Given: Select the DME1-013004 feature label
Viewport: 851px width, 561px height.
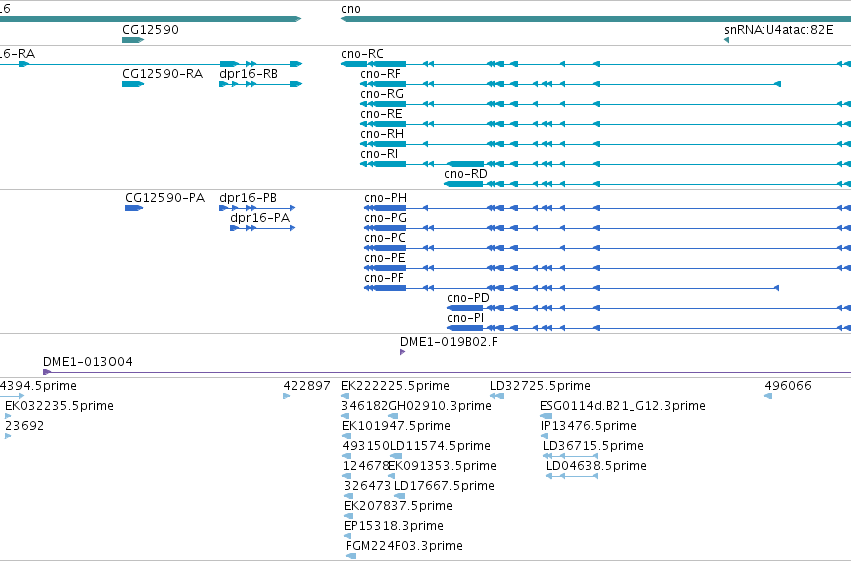Looking at the screenshot, I should coord(88,362).
